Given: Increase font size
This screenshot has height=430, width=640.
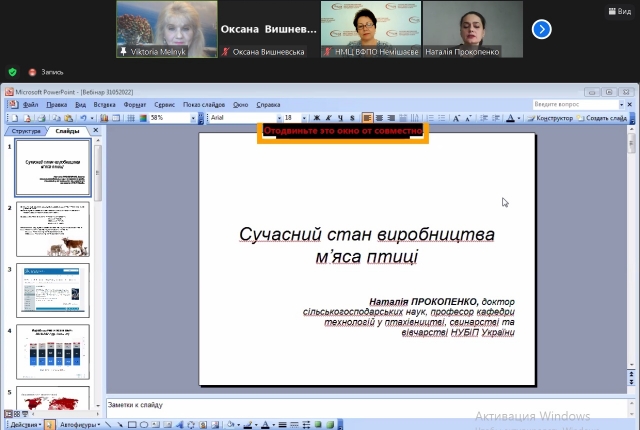Looking at the screenshot, I should 456,118.
